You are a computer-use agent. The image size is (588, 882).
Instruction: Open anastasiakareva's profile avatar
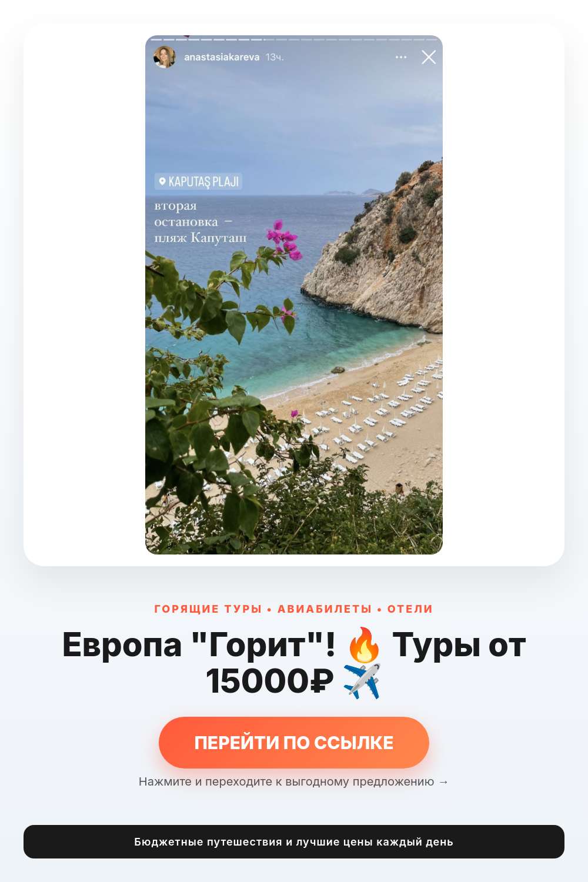[x=165, y=57]
